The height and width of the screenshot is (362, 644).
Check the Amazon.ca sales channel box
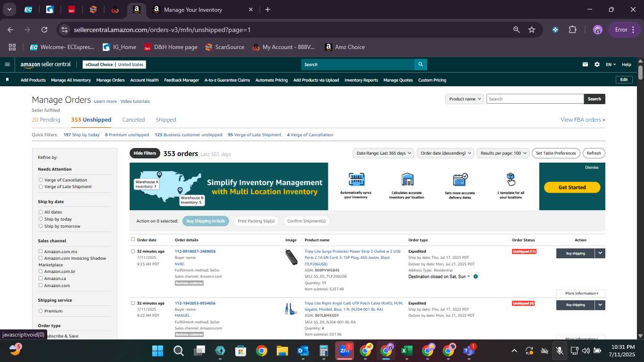click(41, 278)
